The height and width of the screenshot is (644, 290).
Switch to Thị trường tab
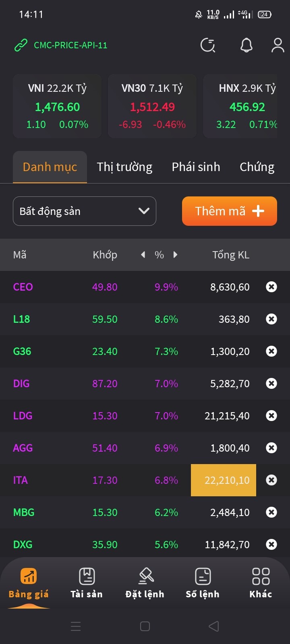pos(124,167)
